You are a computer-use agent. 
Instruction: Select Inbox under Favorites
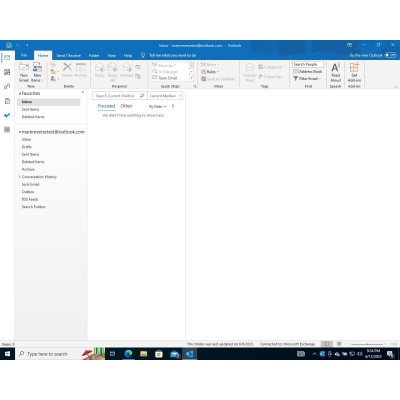49,102
